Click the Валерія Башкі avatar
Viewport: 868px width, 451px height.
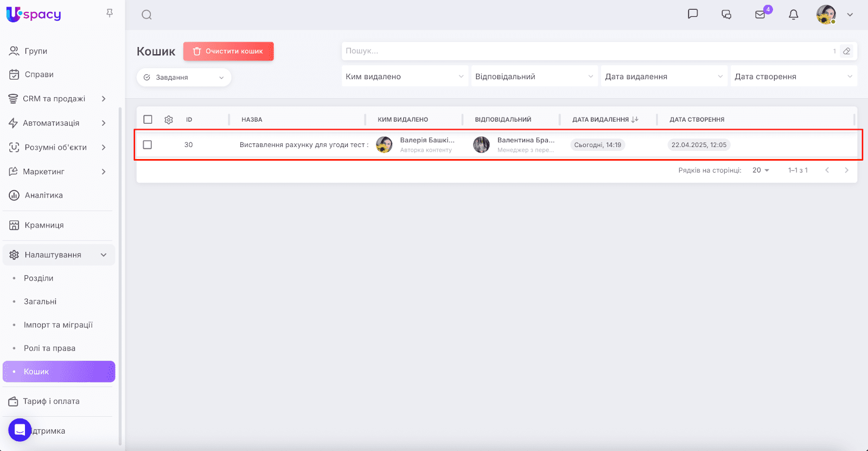tap(384, 145)
